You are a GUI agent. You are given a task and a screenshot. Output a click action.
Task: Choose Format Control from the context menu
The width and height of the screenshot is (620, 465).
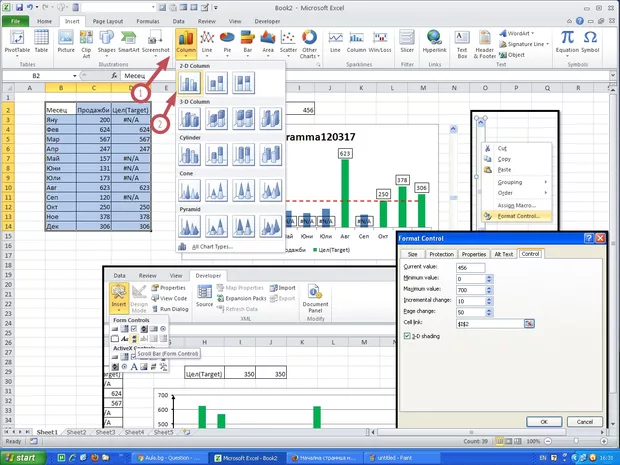(x=519, y=216)
